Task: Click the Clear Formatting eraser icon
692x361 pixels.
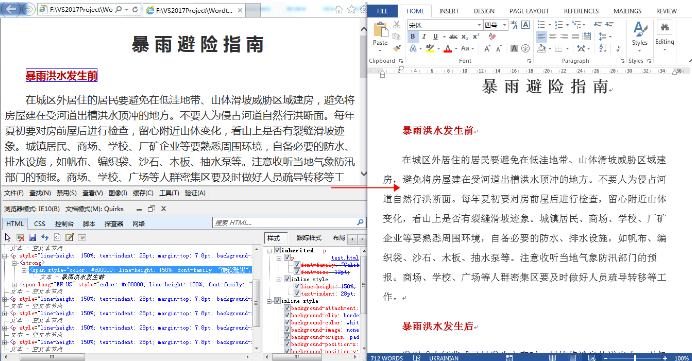Action: pyautogui.click(x=492, y=37)
